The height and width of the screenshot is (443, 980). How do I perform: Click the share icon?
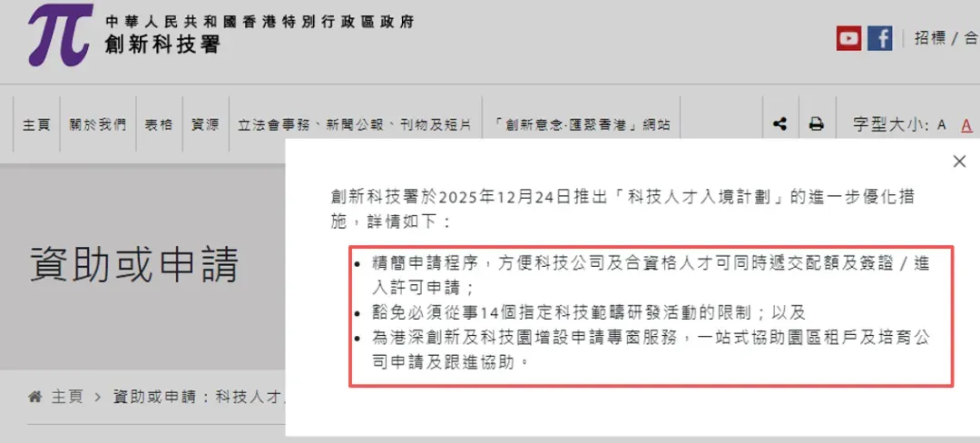779,123
